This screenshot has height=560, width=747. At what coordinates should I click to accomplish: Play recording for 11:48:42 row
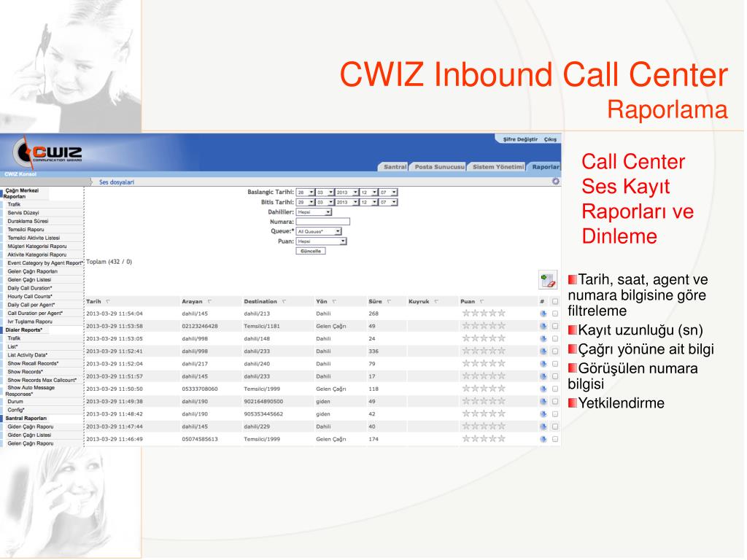pyautogui.click(x=543, y=414)
